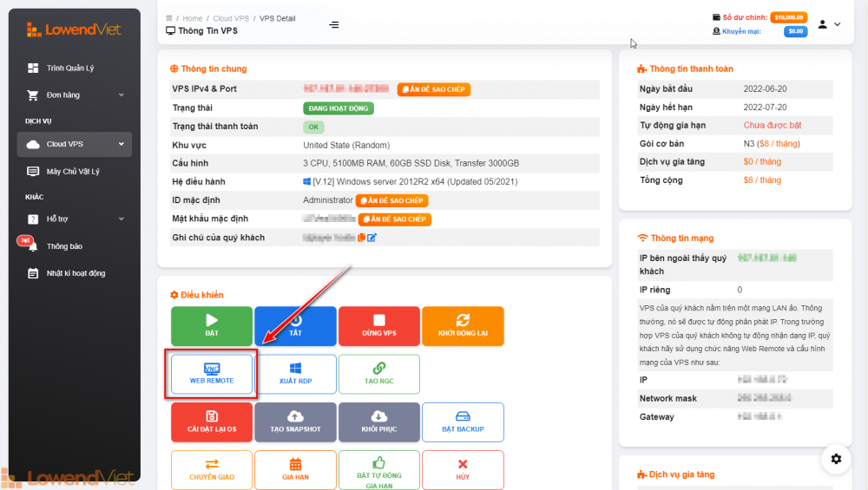Click the Thông tin mạng heading
The image size is (868, 490).
(x=676, y=238)
